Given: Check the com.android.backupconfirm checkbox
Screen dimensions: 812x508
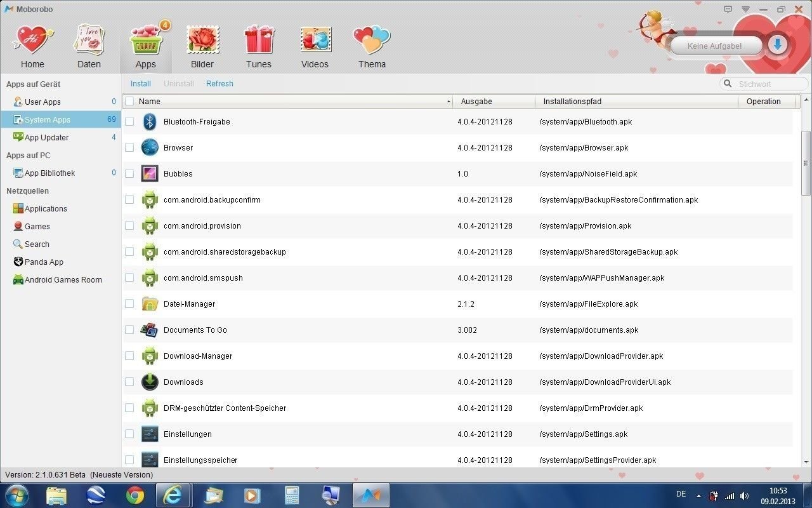Looking at the screenshot, I should click(129, 199).
